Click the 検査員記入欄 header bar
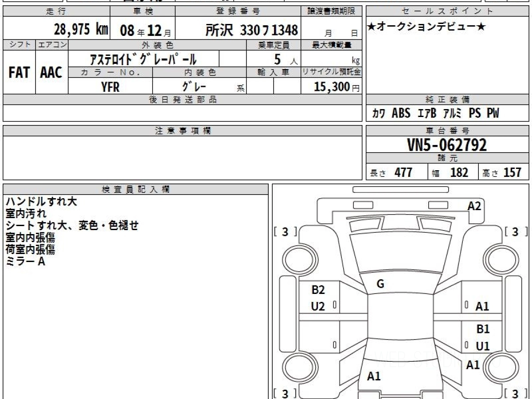Viewport: 532px width, 399px height. [x=136, y=189]
